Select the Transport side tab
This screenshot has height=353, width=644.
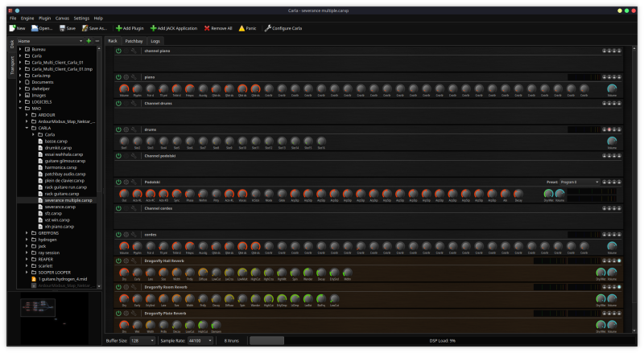tap(12, 65)
